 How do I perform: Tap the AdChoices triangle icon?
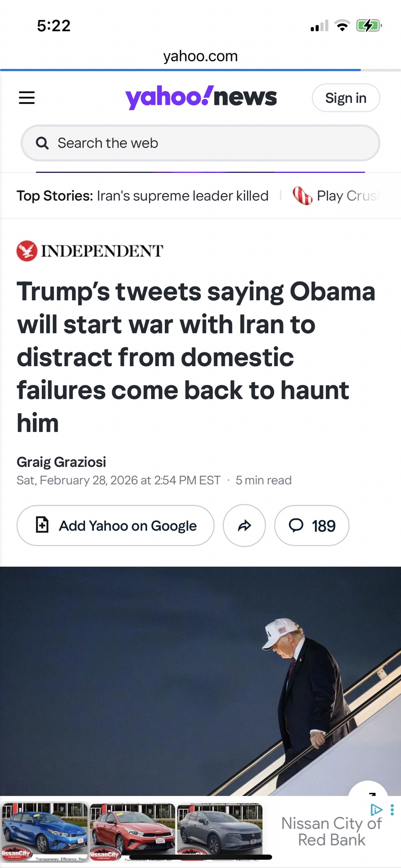376,810
